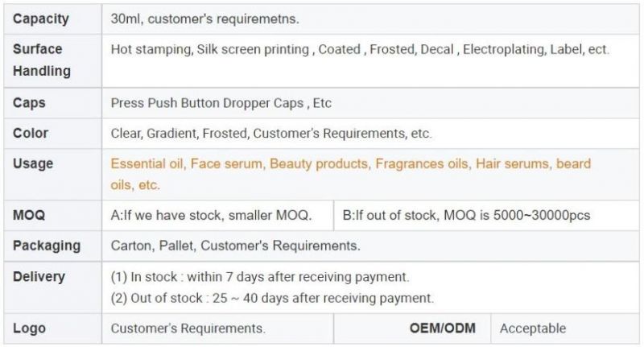Click the orange 'oils, etc.' text
The height and width of the screenshot is (347, 644).
135,185
